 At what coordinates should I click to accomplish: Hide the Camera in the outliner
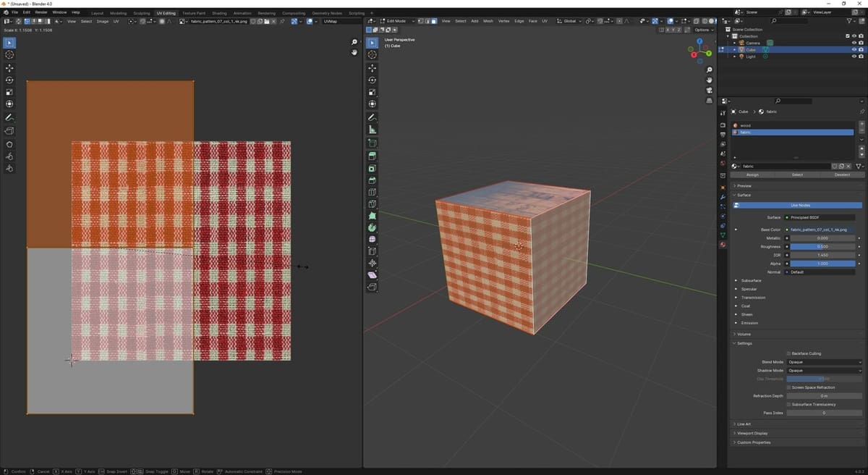pyautogui.click(x=854, y=43)
